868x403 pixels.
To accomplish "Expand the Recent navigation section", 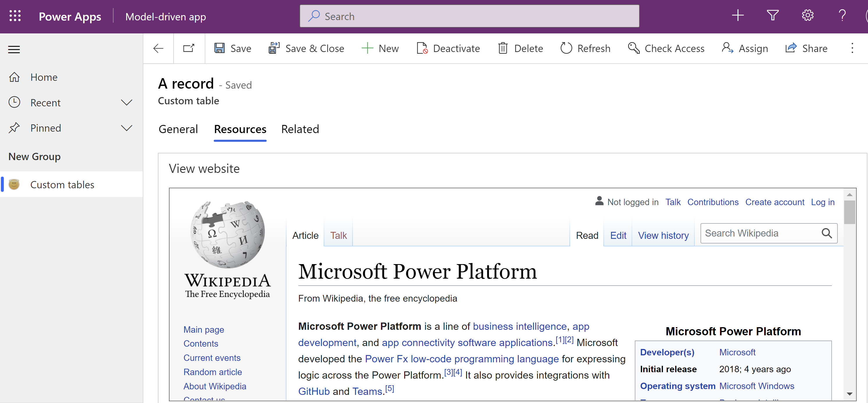I will [x=126, y=102].
